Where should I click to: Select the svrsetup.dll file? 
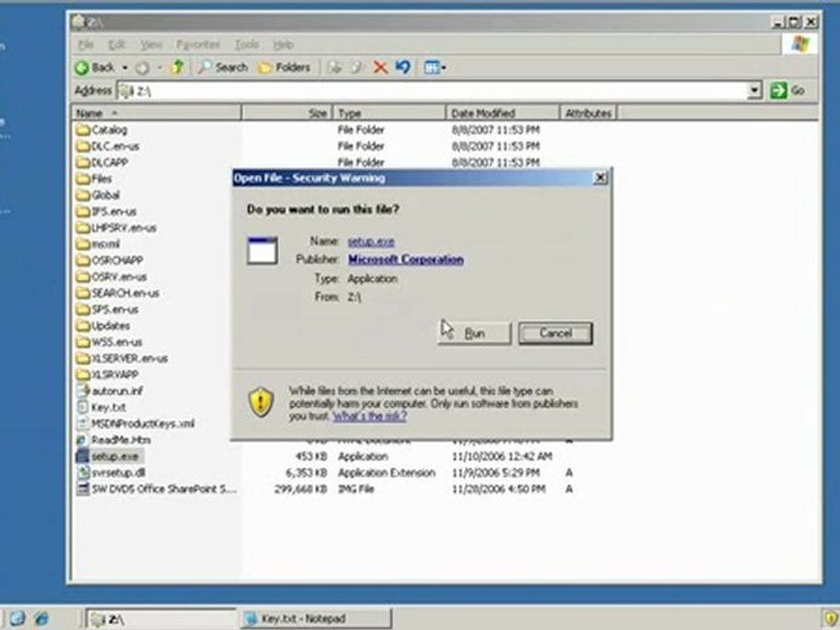(111, 473)
